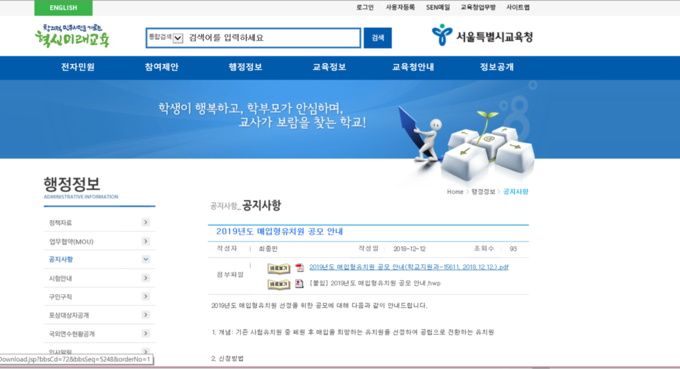Click 공지사항 in the breadcrumb

(516, 192)
